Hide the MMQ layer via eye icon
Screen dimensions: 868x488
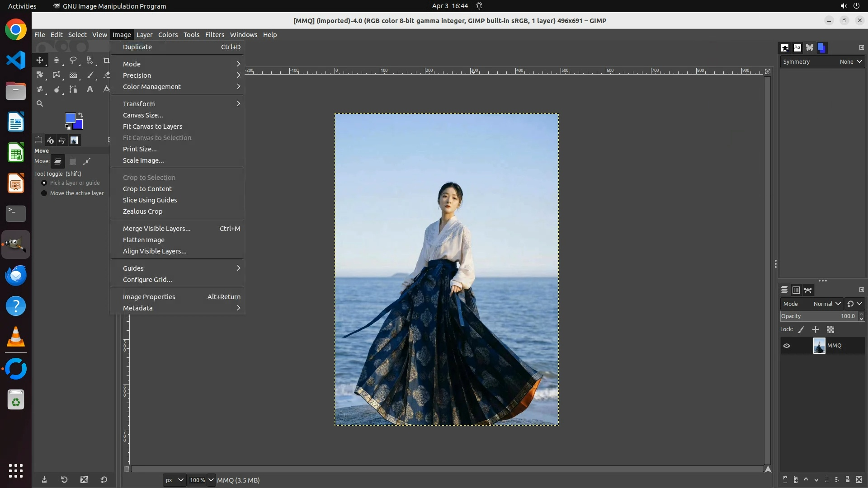787,346
